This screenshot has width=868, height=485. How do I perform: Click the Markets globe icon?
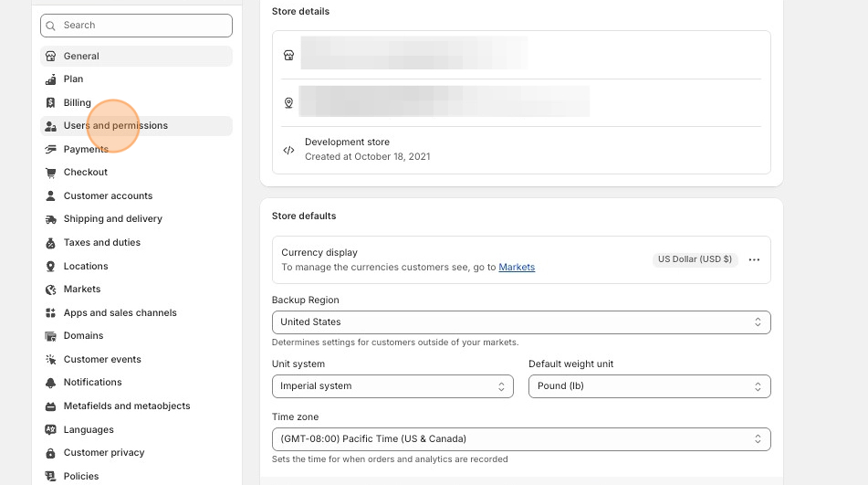(x=51, y=290)
